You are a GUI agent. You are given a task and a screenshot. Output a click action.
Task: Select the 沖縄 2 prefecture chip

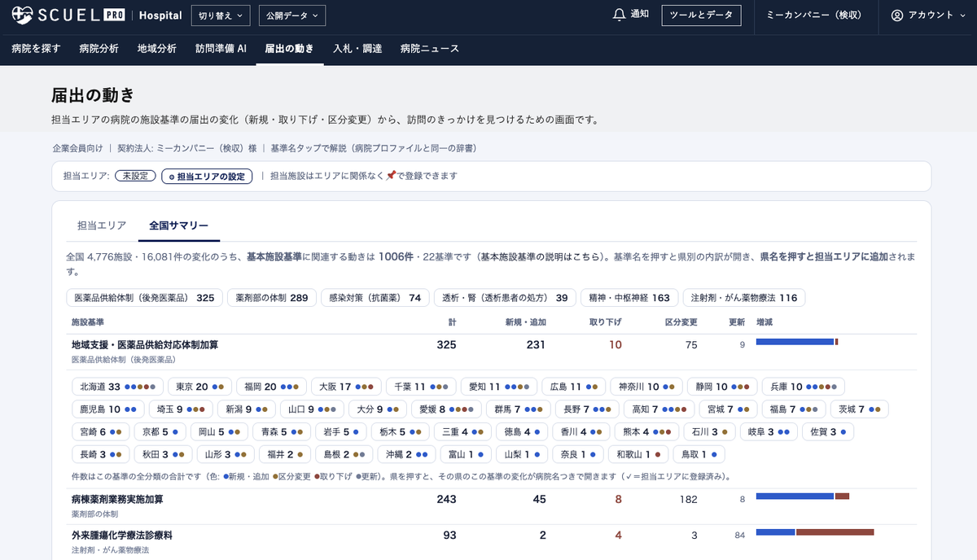405,455
